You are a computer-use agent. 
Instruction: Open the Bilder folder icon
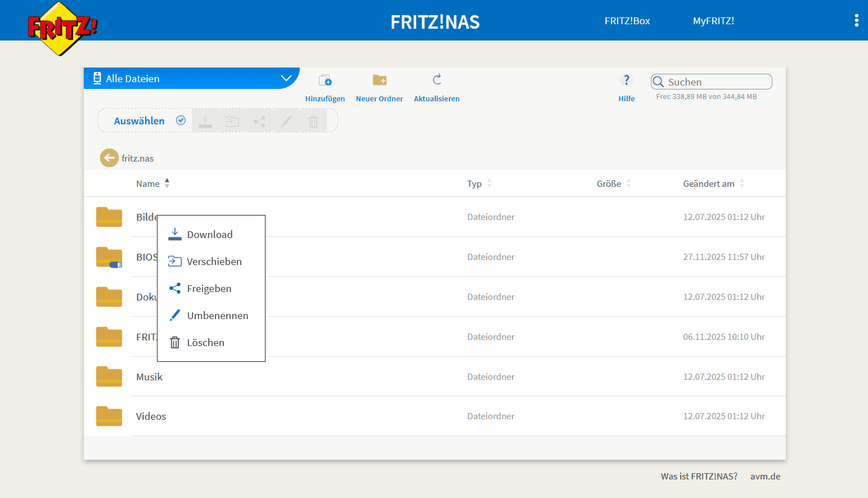click(x=109, y=217)
